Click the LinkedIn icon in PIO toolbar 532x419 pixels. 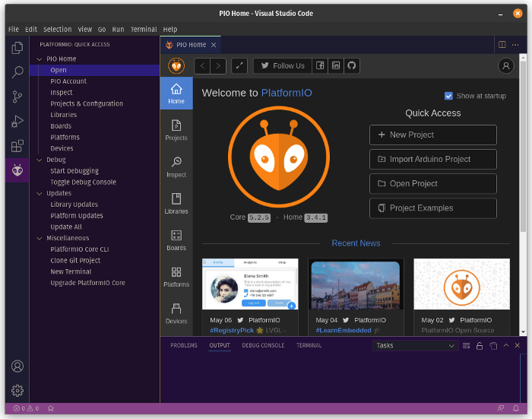[x=336, y=66]
